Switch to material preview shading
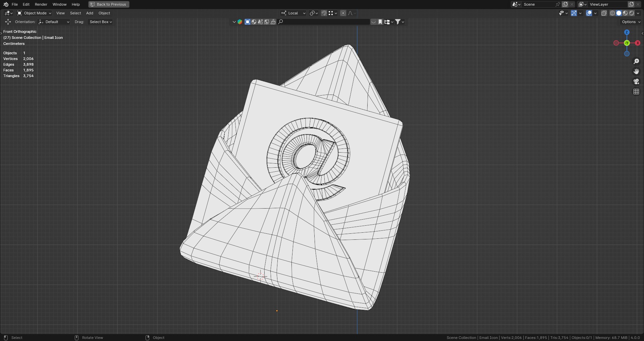The height and width of the screenshot is (341, 644). (625, 13)
